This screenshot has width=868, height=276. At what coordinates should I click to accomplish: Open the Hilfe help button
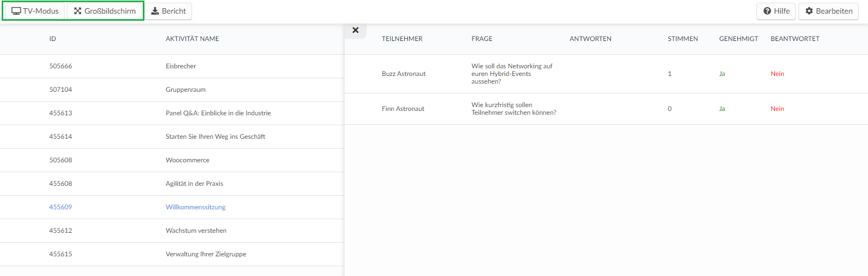(x=776, y=11)
